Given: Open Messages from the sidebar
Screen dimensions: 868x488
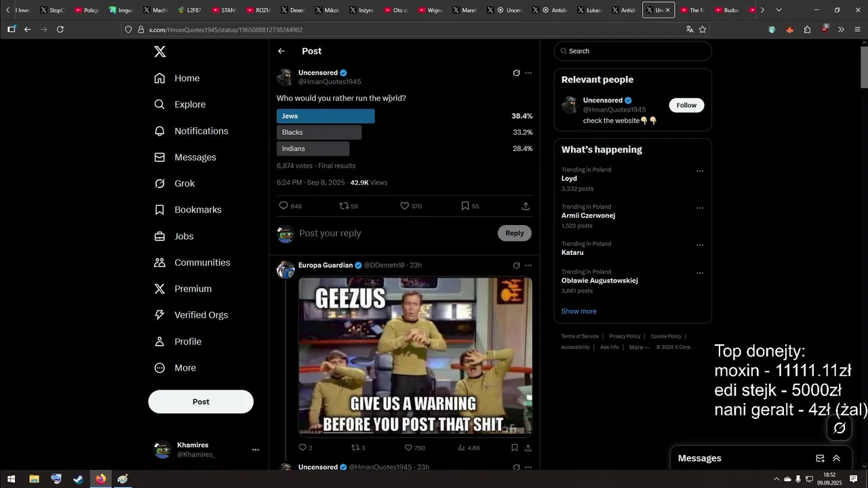Looking at the screenshot, I should pos(185,157).
